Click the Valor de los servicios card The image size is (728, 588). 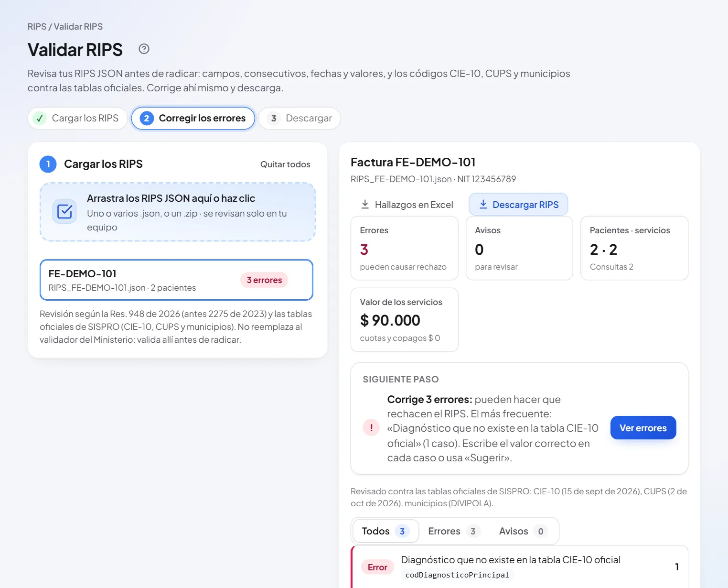405,320
